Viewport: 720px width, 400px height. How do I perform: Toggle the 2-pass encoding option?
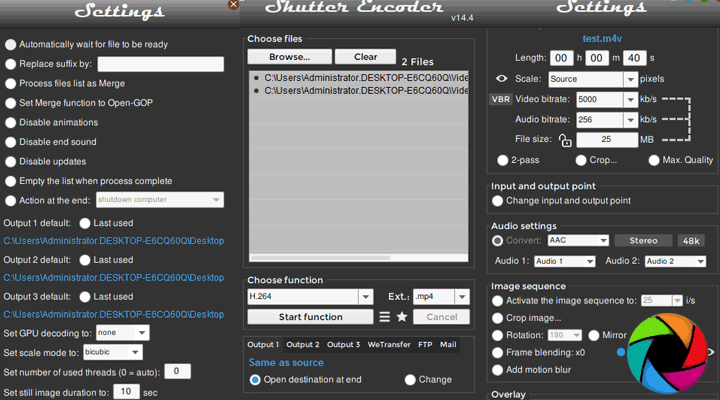[503, 160]
